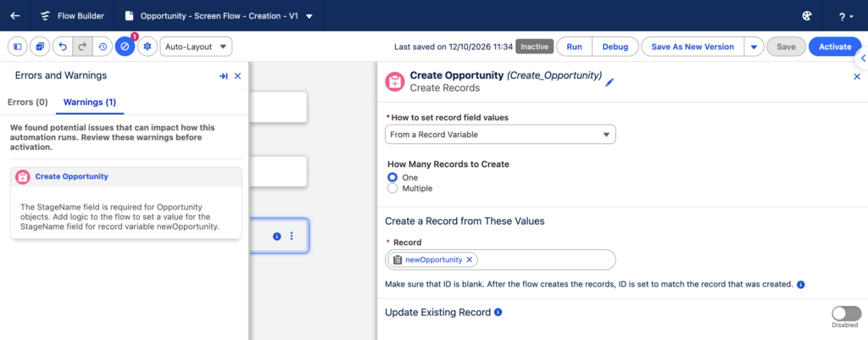Viewport: 868px width, 340px height.
Task: Click the select elements toolbar icon
Action: (40, 47)
